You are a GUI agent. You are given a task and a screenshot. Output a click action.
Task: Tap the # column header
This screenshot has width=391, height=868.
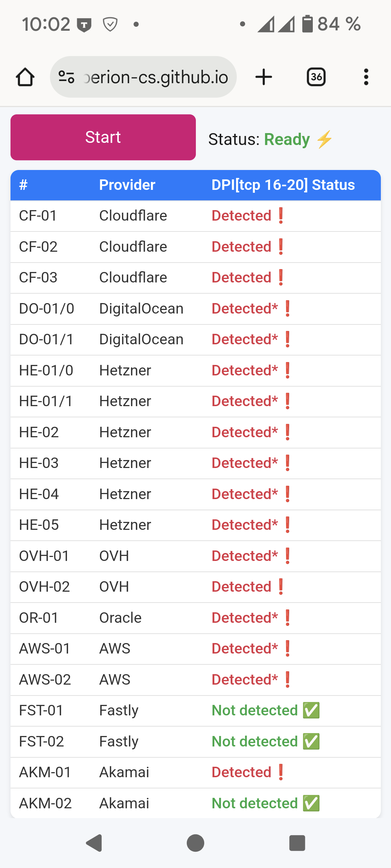(x=24, y=185)
